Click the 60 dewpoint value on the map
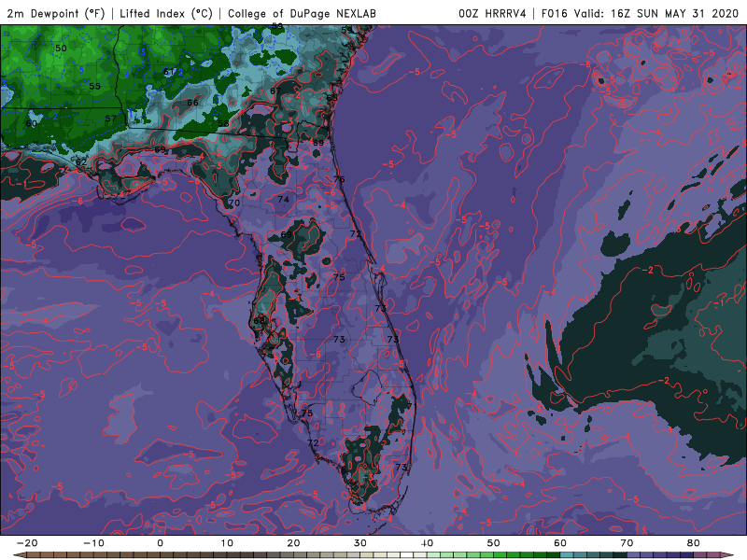 pos(32,123)
